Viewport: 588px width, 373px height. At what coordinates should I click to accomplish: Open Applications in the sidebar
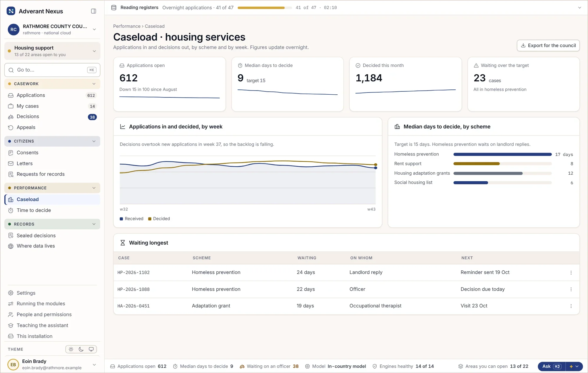pyautogui.click(x=52, y=95)
